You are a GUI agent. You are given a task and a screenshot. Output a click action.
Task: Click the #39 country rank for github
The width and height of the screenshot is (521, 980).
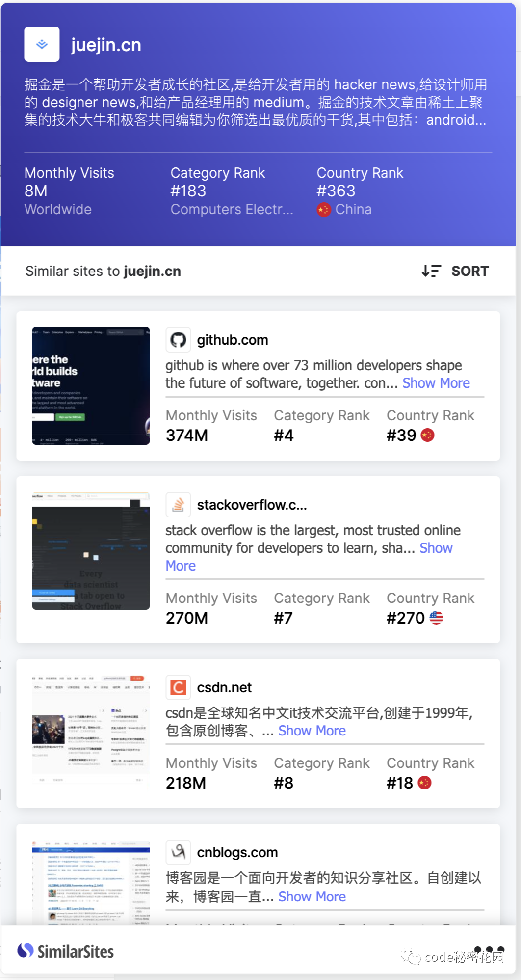point(401,436)
